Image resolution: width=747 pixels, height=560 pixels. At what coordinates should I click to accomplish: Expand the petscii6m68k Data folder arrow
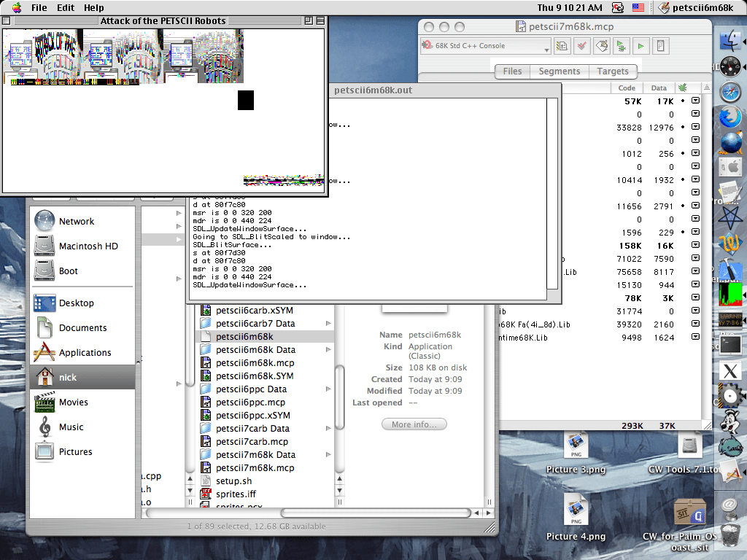click(328, 349)
